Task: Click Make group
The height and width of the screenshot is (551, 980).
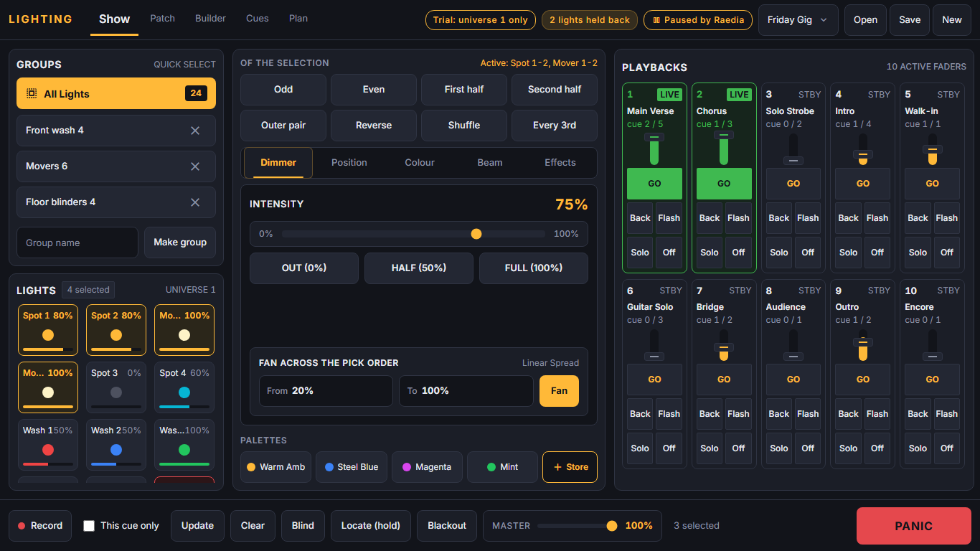Action: (180, 242)
